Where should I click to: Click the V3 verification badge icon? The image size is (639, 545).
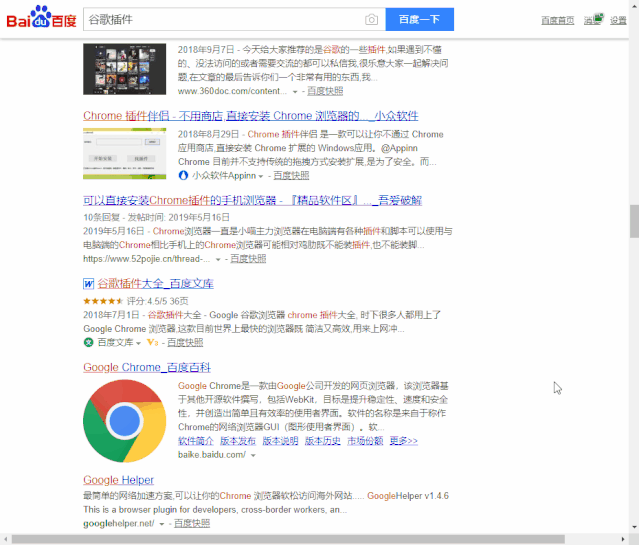pyautogui.click(x=152, y=342)
